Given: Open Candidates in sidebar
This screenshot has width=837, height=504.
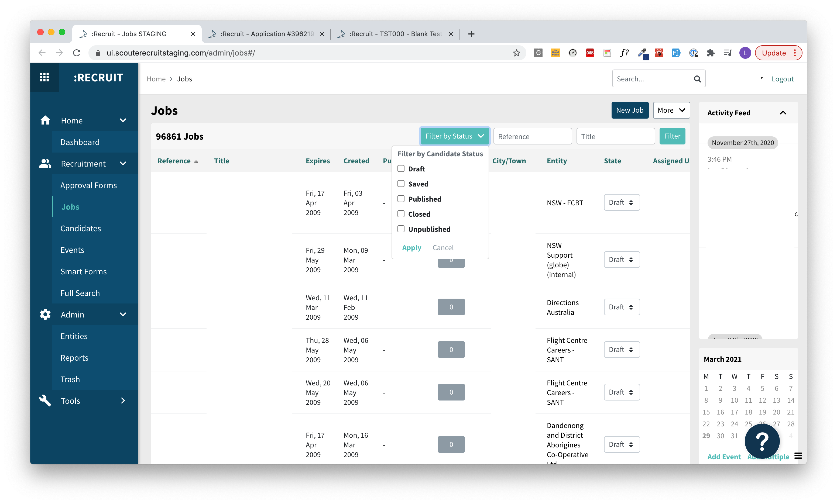Looking at the screenshot, I should 81,229.
